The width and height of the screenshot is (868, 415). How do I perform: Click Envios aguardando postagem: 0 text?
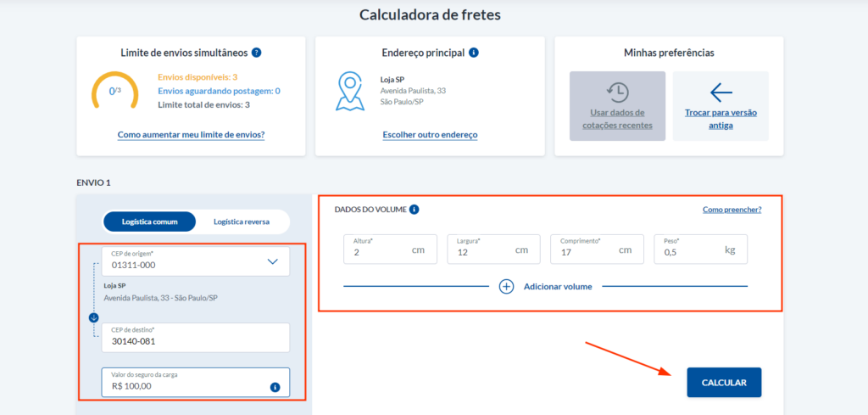tap(220, 91)
